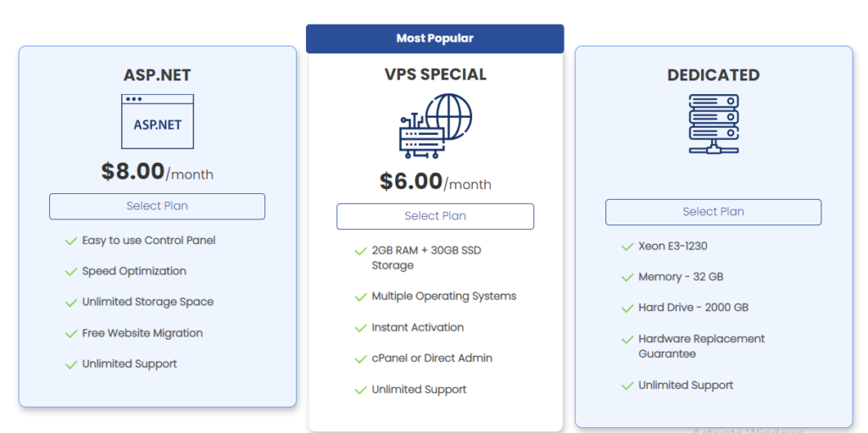This screenshot has height=433, width=868.
Task: Select Plan for ASP.NET hosting
Action: tap(157, 206)
